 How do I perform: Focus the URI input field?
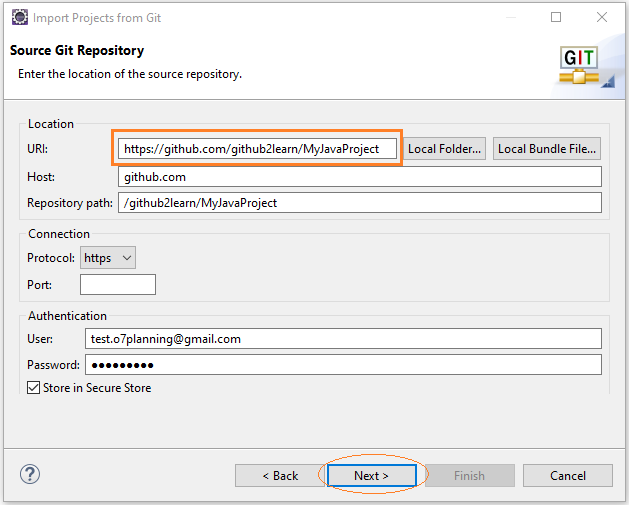pos(257,149)
